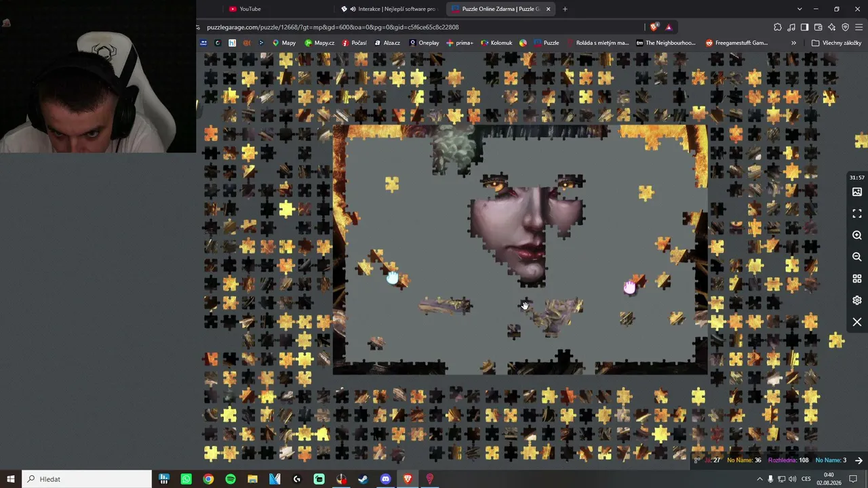Switch to the Interakce tab
This screenshot has height=488, width=868.
pos(390,9)
